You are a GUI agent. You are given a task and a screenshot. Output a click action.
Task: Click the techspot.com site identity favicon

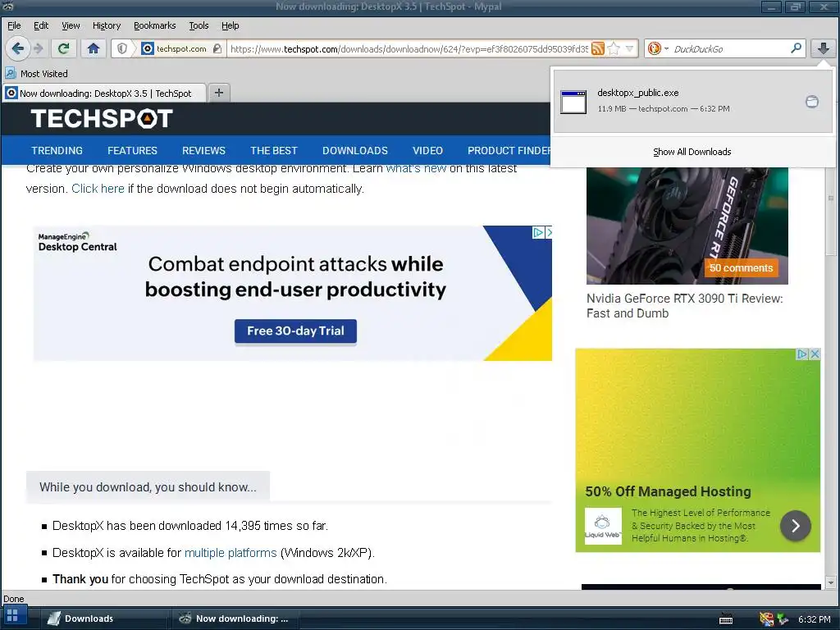click(x=148, y=48)
